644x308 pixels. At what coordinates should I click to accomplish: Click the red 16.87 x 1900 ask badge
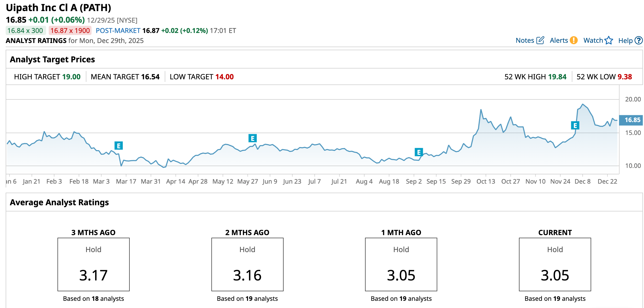pyautogui.click(x=70, y=31)
